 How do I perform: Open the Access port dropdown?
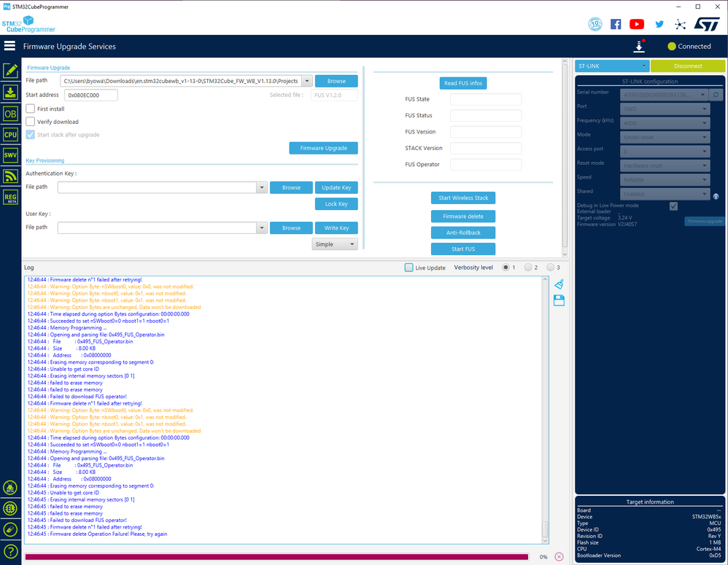pyautogui.click(x=665, y=151)
